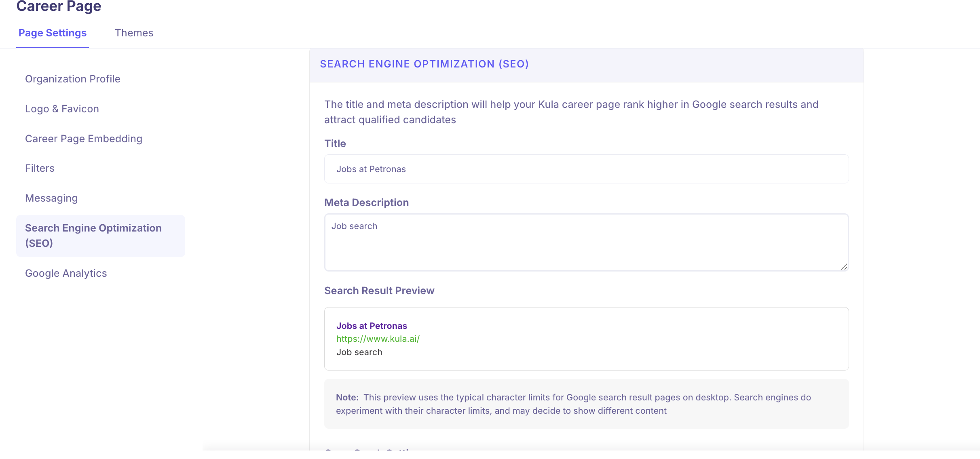
Task: Click the Jobs at Petronas preview title
Action: [372, 326]
